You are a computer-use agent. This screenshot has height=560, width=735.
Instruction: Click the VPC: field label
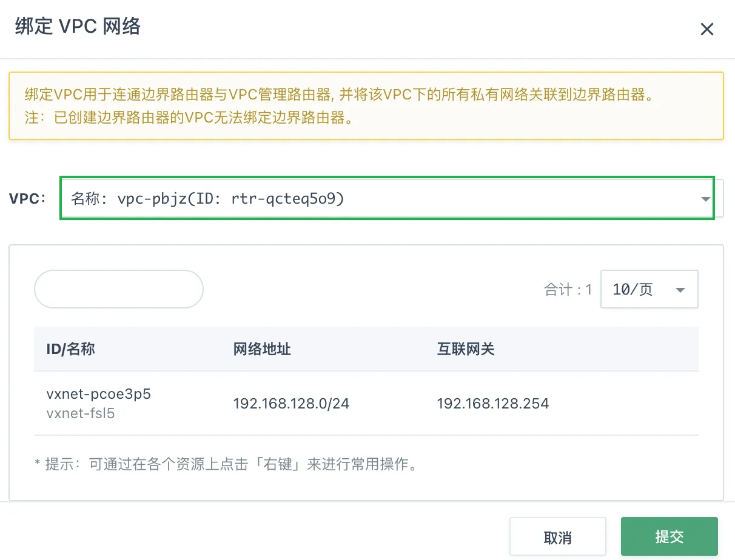(x=27, y=199)
